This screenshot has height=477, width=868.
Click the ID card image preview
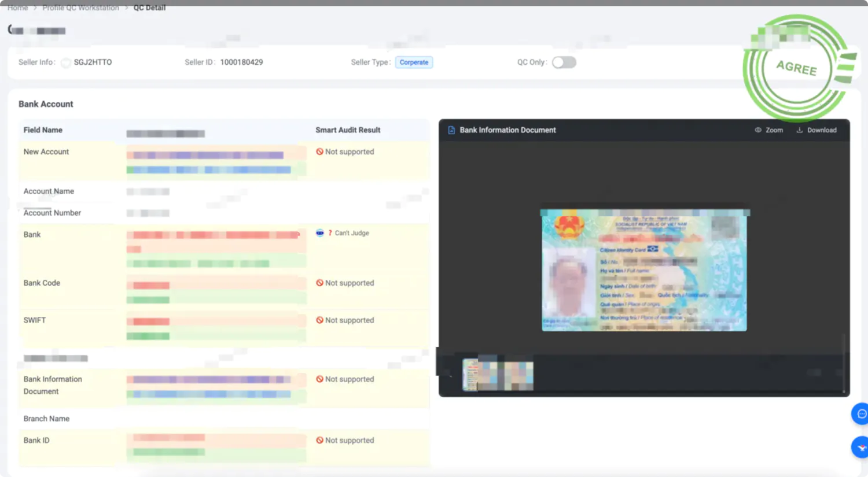(x=644, y=270)
